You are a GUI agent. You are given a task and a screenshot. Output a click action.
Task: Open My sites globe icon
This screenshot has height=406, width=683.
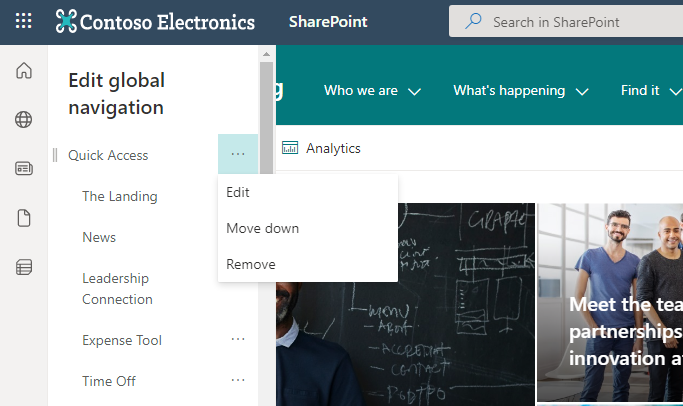24,120
